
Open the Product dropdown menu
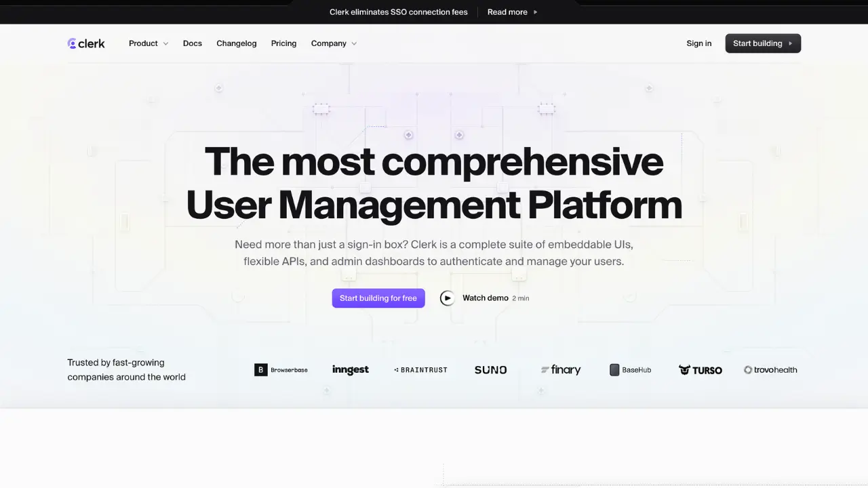pos(149,43)
